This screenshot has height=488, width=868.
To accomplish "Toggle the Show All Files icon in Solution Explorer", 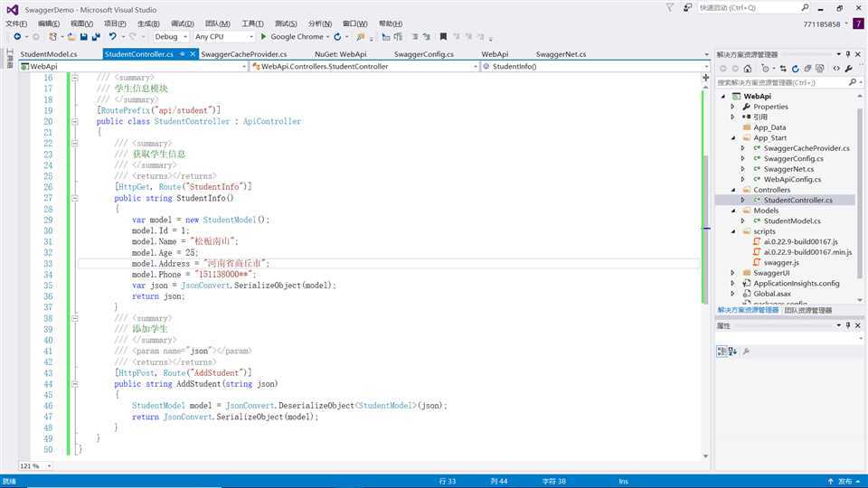I will (x=820, y=69).
